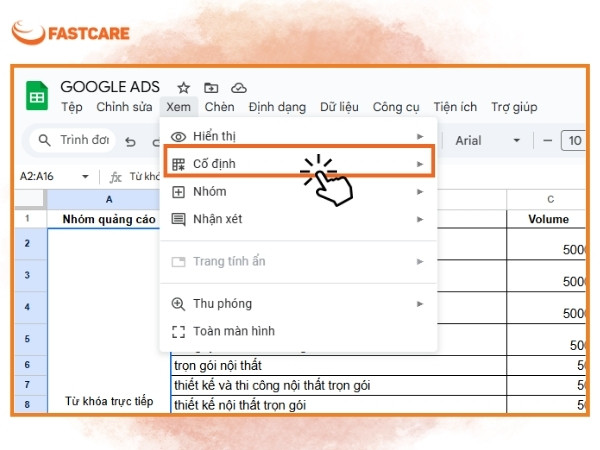Select row 7 header
Screen dimensions: 600x450
coord(31,385)
